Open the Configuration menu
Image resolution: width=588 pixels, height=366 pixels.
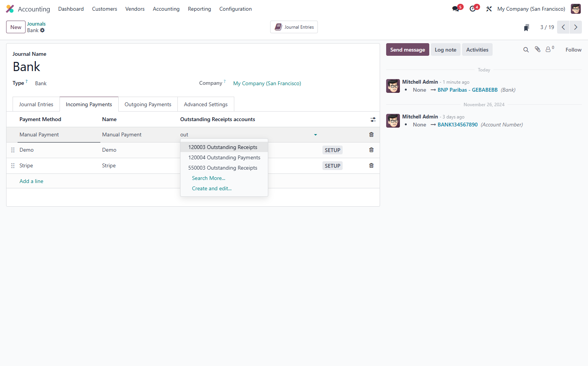point(235,9)
